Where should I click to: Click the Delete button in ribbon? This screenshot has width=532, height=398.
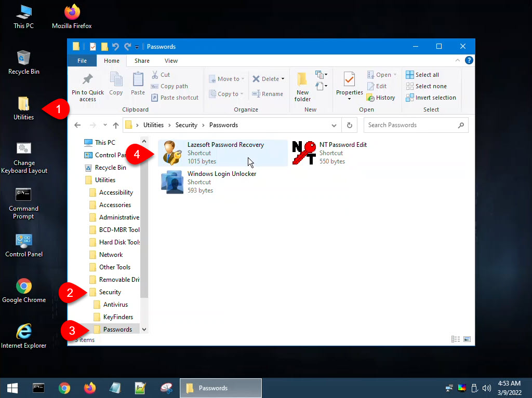pyautogui.click(x=265, y=79)
